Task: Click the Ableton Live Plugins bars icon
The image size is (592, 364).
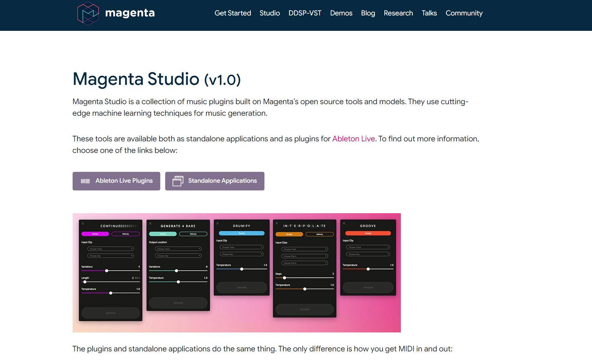Action: pyautogui.click(x=85, y=181)
